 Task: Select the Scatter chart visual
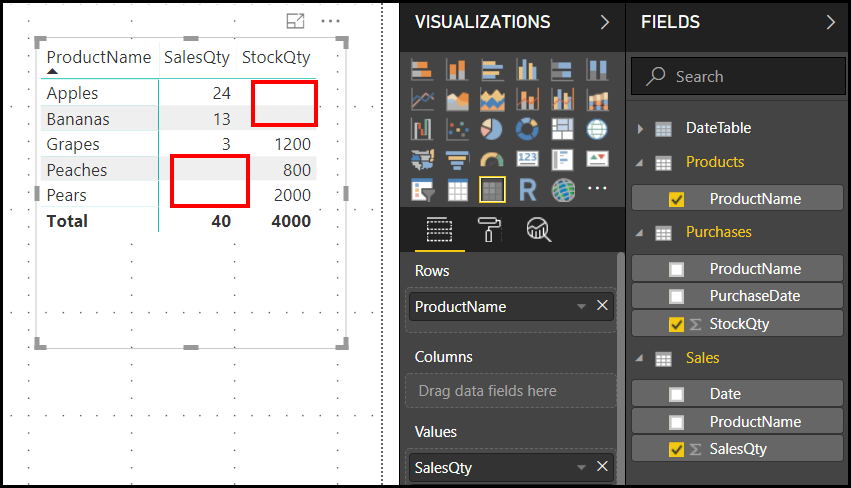pyautogui.click(x=456, y=130)
